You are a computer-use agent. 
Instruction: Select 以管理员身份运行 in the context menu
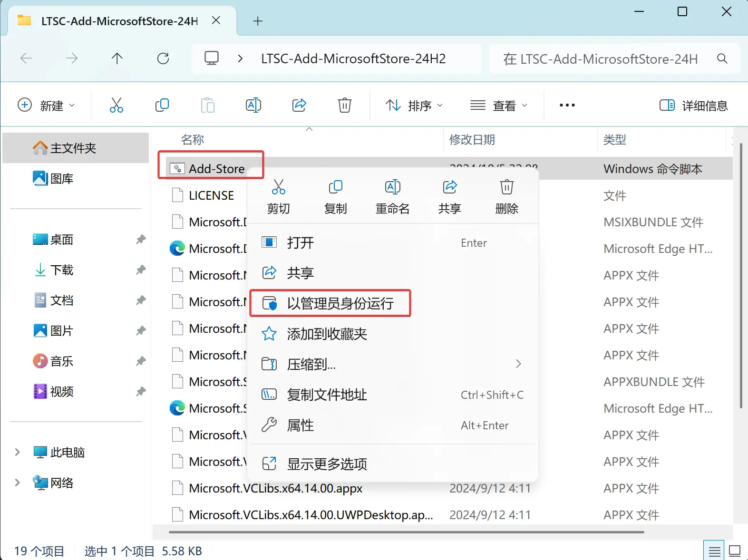pos(393,303)
